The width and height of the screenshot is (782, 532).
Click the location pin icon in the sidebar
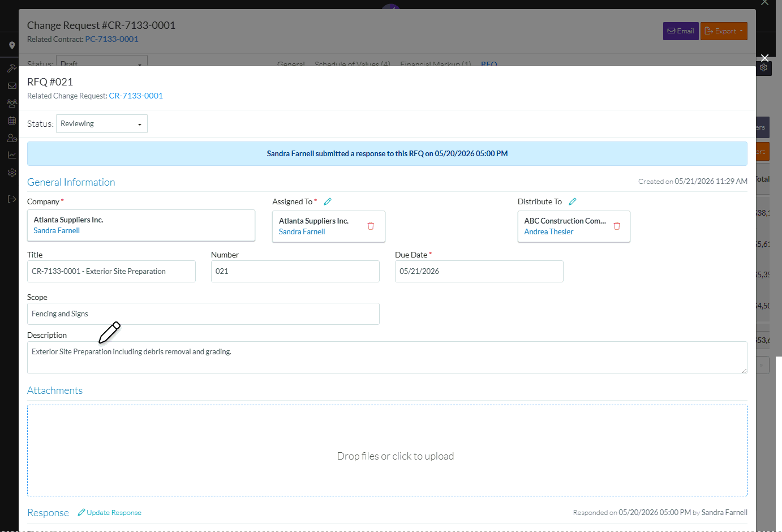[12, 45]
